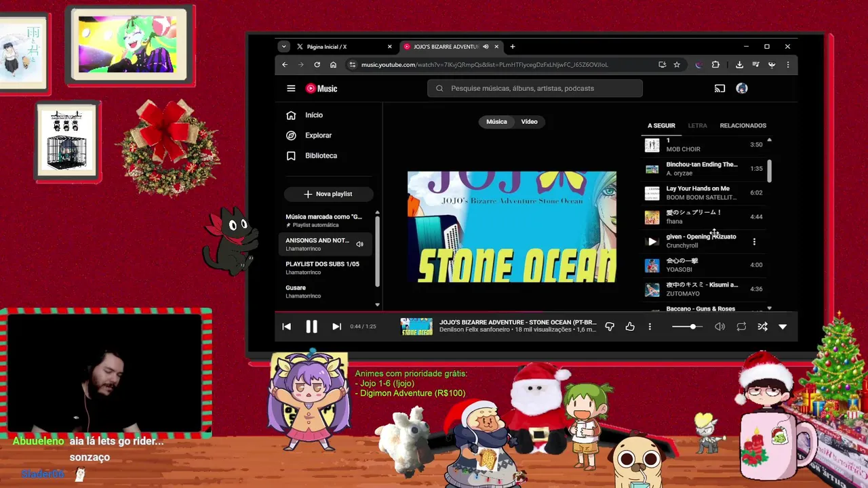Click the browser forward arrow

coord(301,64)
